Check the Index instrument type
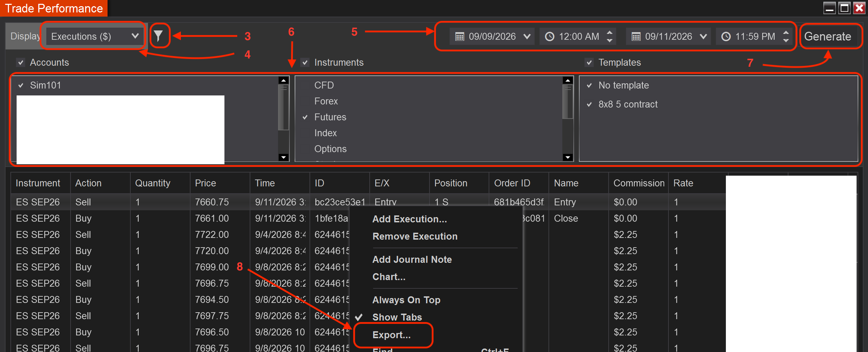 [x=305, y=133]
